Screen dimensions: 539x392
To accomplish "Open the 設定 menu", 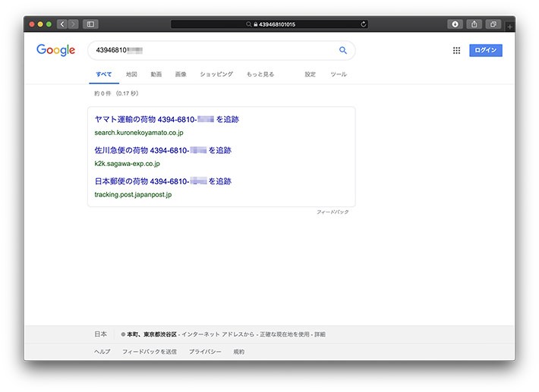I will (x=310, y=74).
